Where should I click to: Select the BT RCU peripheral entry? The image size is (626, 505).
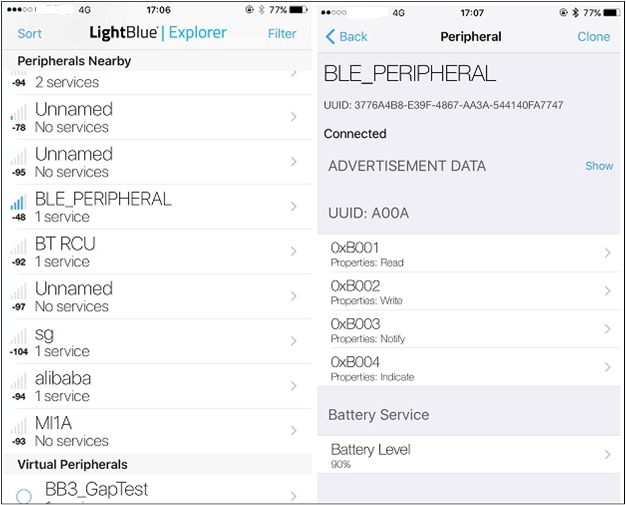tap(160, 251)
